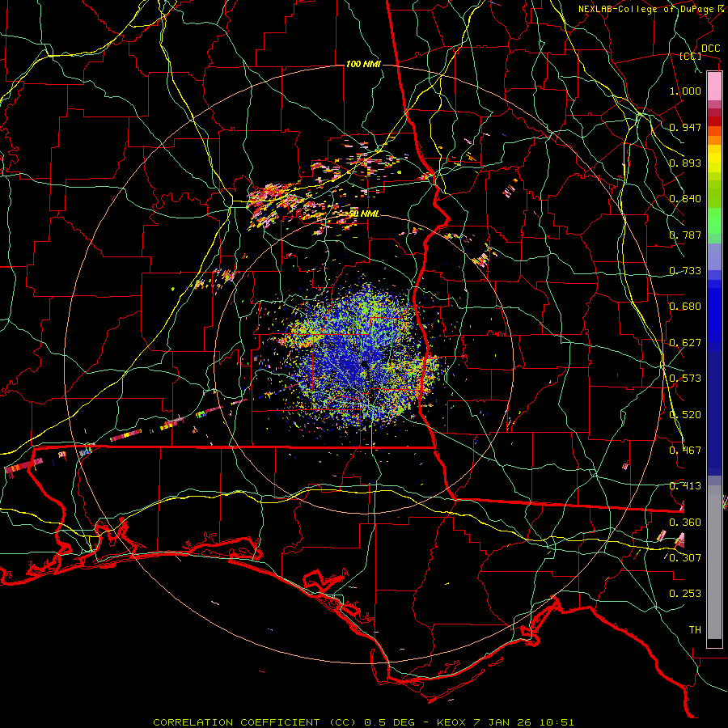Click the Correlation Coefficient caption at bottom
728x728 pixels.
(363, 722)
